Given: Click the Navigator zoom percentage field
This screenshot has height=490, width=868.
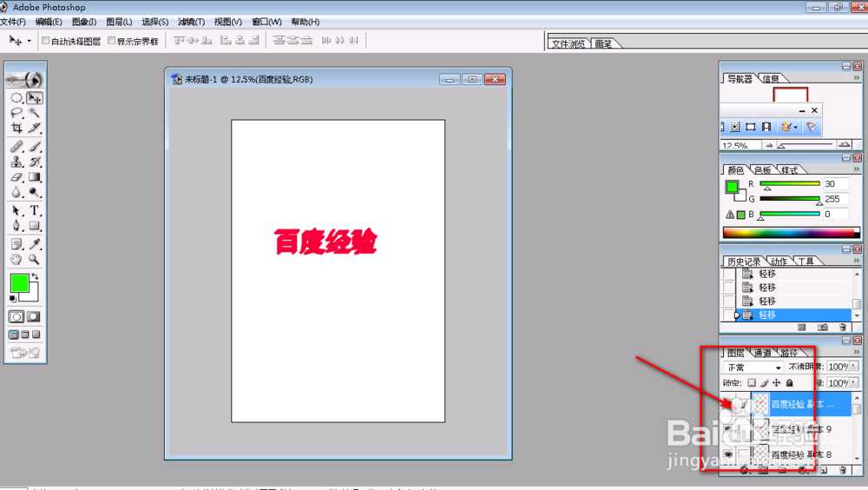Looking at the screenshot, I should pos(740,145).
